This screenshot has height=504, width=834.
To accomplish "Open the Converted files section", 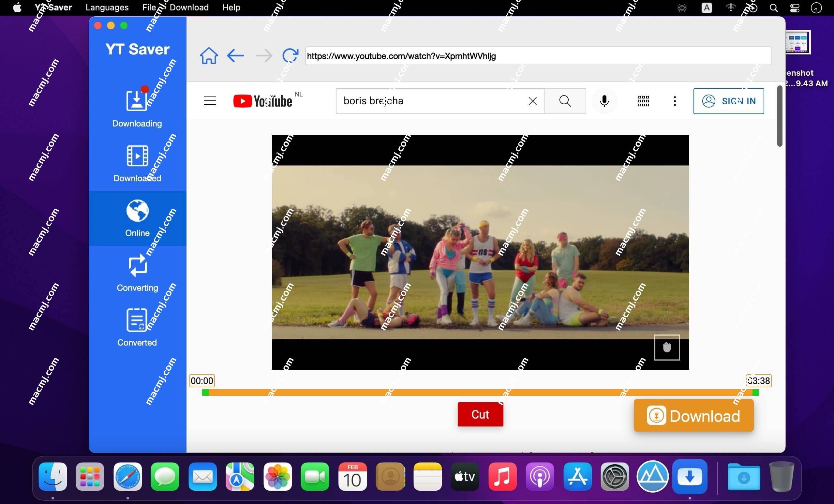I will 137,328.
